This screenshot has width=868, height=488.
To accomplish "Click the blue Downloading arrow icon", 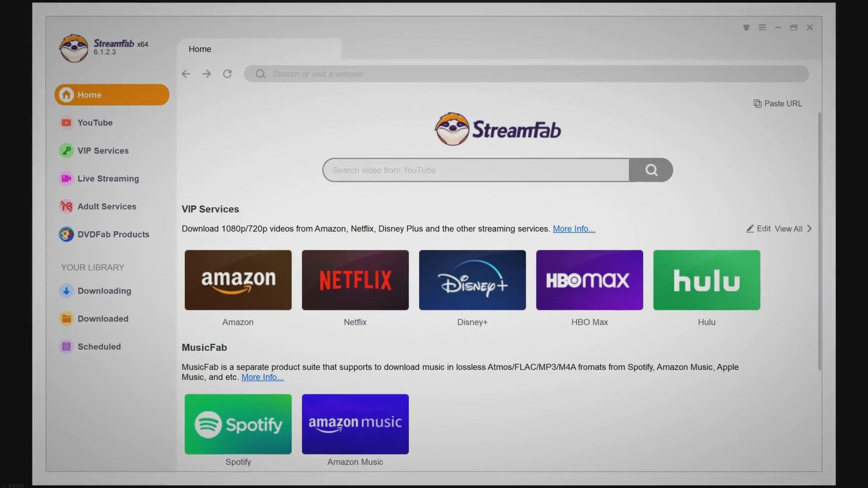I will point(66,291).
